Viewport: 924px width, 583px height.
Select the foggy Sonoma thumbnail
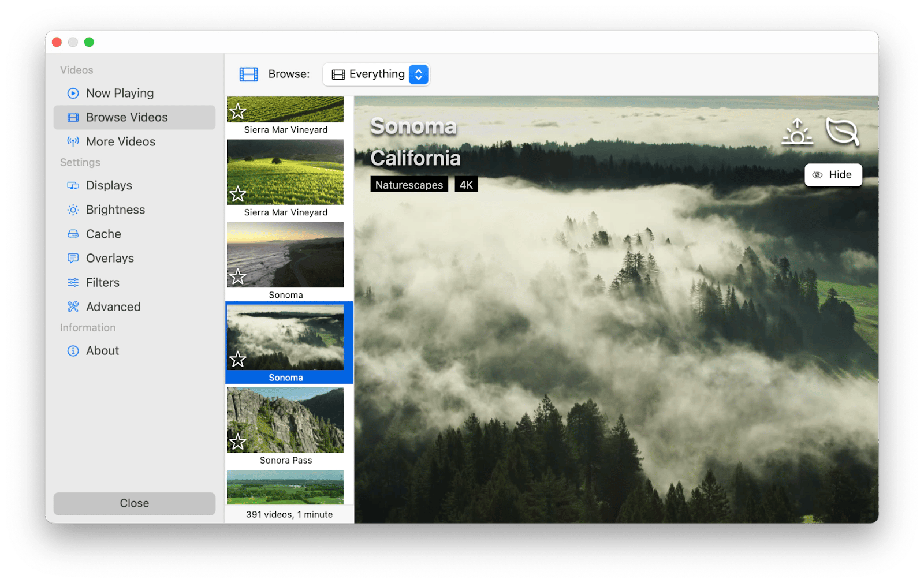point(285,337)
